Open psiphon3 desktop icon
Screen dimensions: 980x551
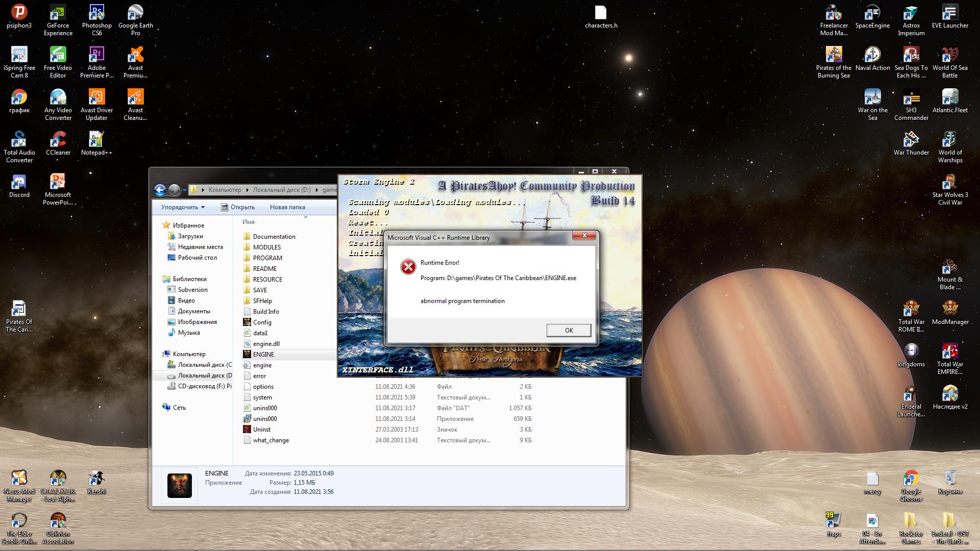[x=19, y=16]
